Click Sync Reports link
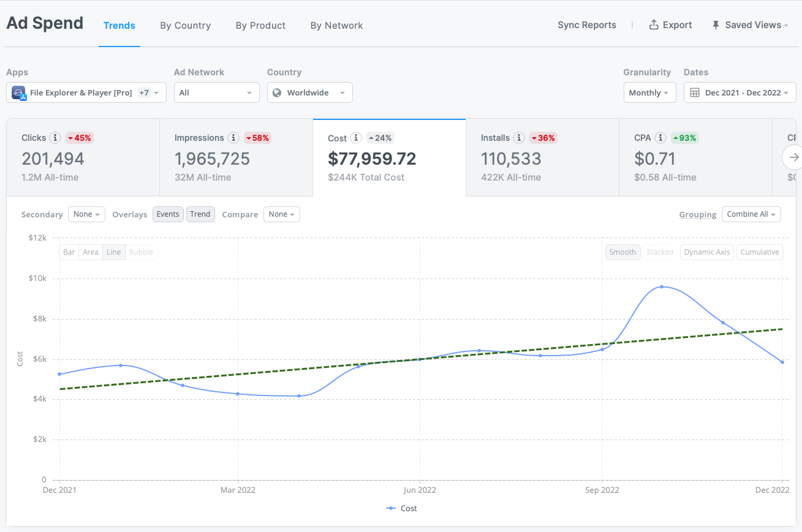The image size is (802, 532). 586,25
